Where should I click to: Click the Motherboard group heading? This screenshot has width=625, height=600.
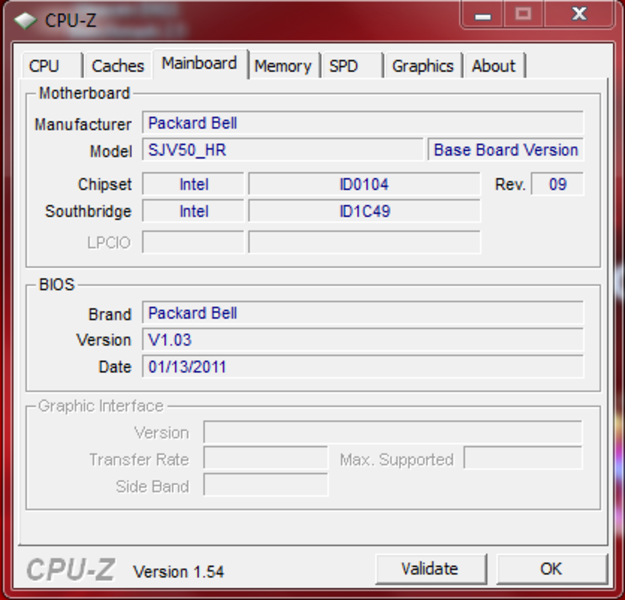point(85,93)
